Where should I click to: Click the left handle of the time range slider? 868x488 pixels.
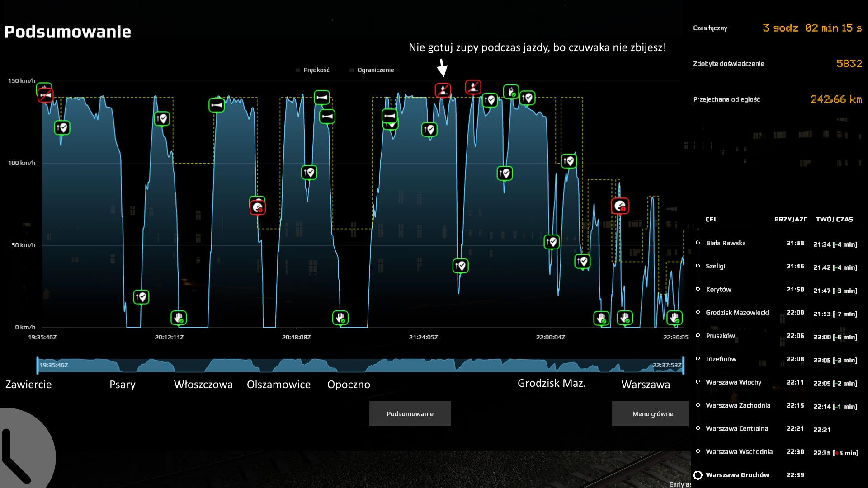click(x=38, y=365)
